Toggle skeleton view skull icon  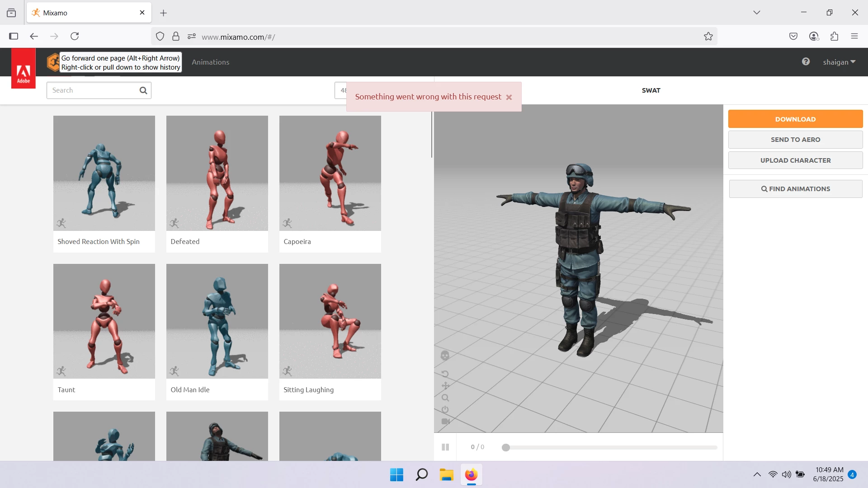coord(445,356)
